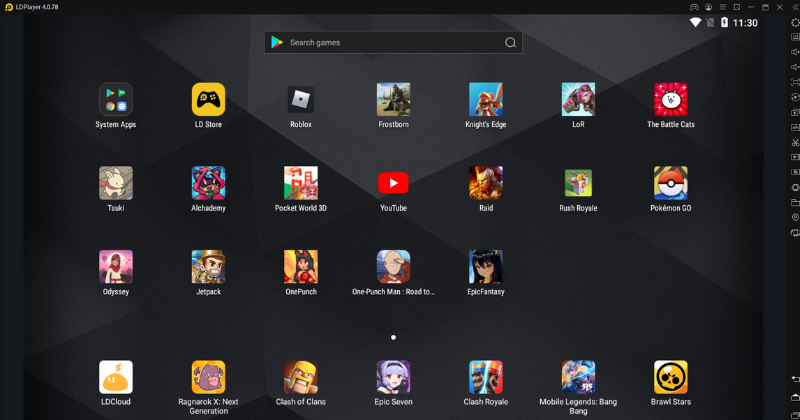Click the 11:30 clock

point(745,23)
